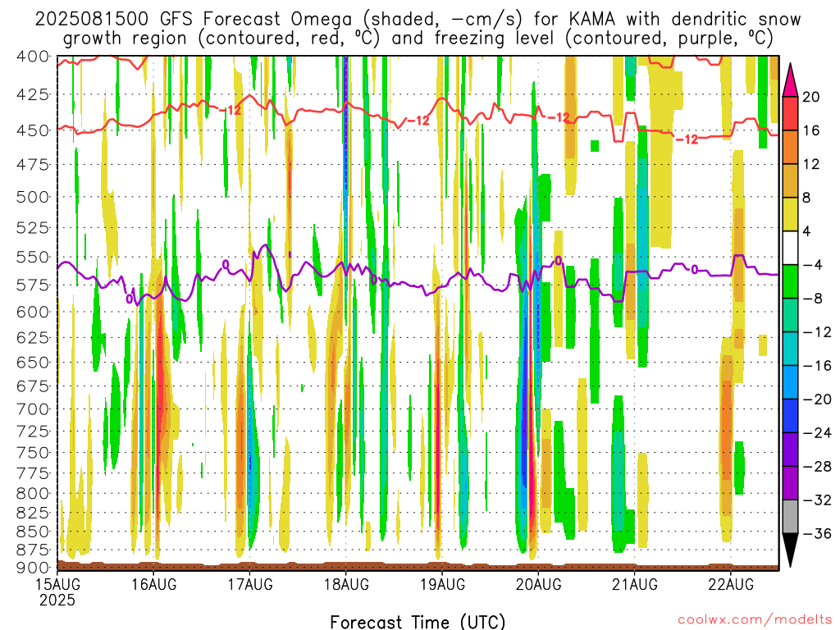Click the colorbar value label -28
The image size is (840, 630).
coord(816,467)
